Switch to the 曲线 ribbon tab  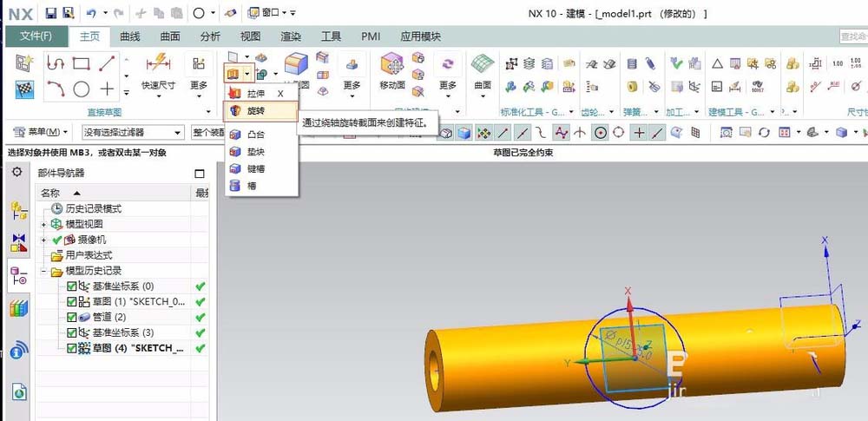coord(130,37)
